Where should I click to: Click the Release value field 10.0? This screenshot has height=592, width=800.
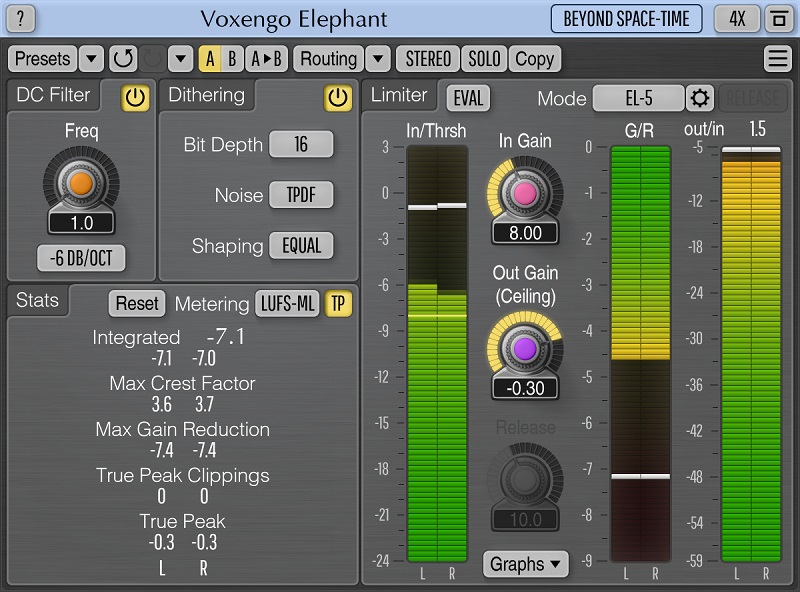coord(526,520)
